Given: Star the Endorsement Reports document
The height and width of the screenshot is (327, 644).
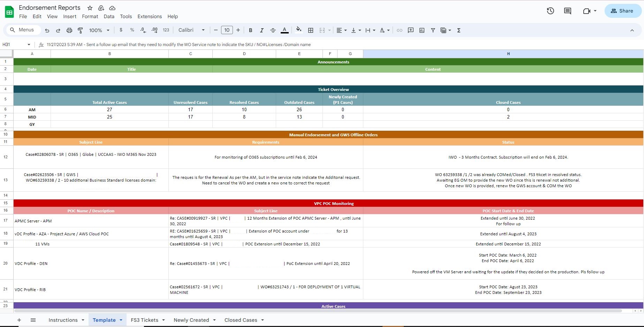Looking at the screenshot, I should coord(90,8).
